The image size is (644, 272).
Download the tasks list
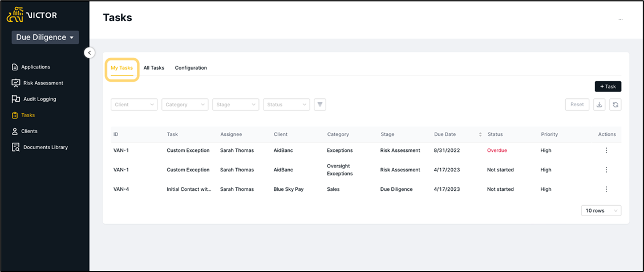click(x=600, y=105)
